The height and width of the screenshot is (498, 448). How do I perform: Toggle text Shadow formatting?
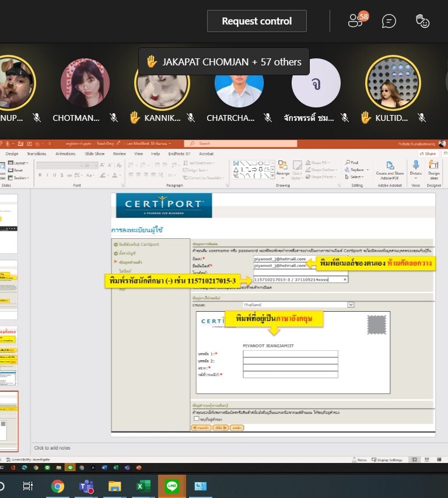(62, 175)
